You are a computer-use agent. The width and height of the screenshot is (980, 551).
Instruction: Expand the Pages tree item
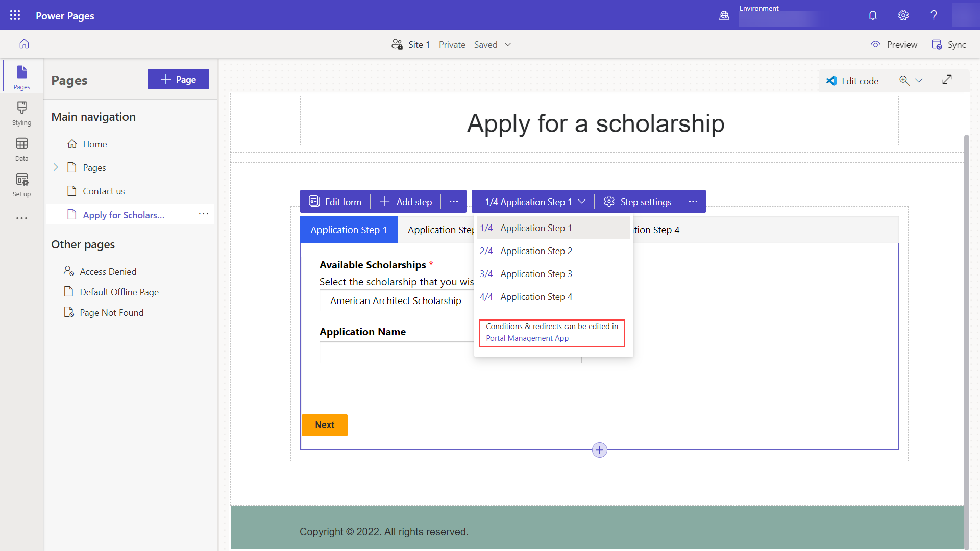point(56,167)
